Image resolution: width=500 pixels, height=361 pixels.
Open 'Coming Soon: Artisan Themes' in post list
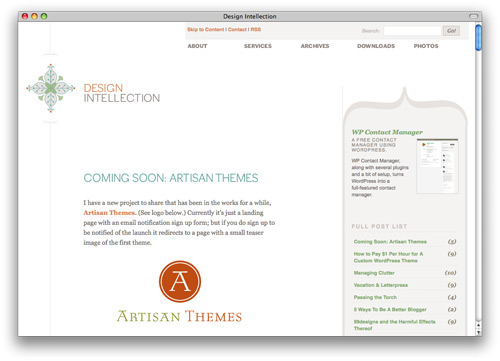coord(390,242)
